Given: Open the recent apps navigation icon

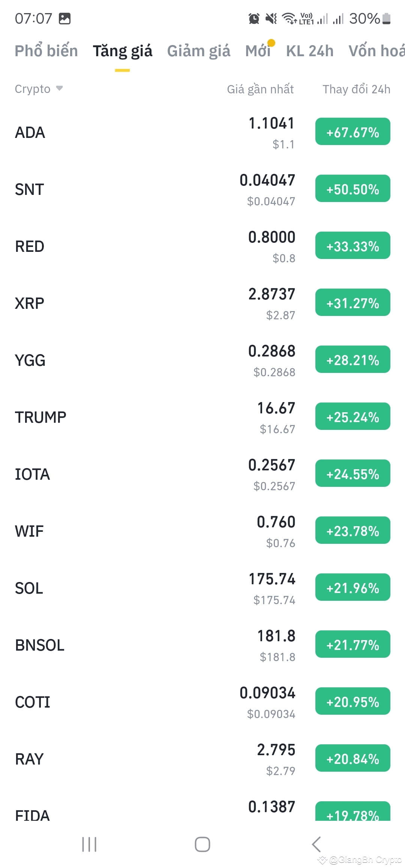Looking at the screenshot, I should (89, 844).
